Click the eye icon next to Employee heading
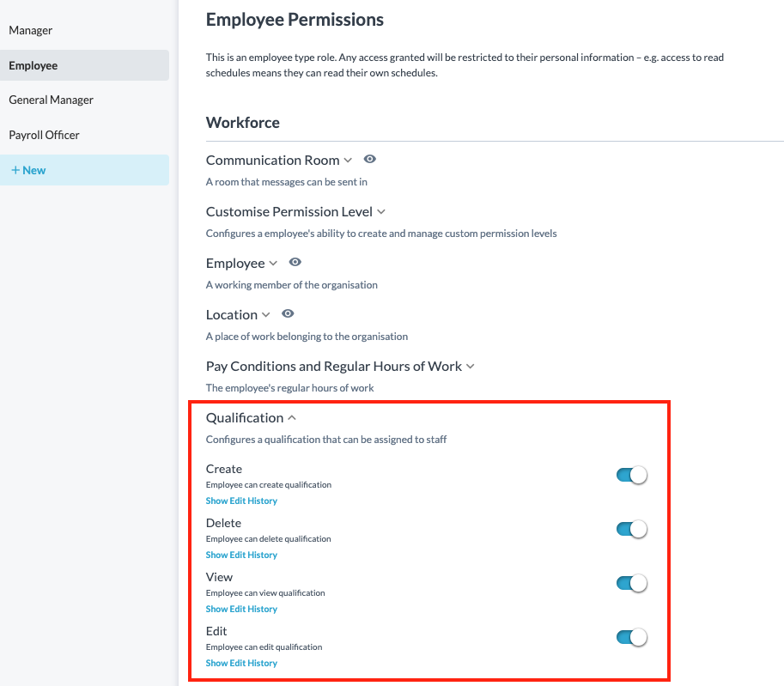This screenshot has height=686, width=784. [x=295, y=263]
